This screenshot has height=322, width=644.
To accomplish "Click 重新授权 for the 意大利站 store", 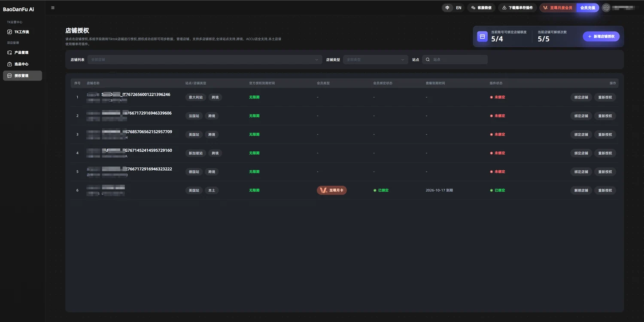I will tap(605, 97).
